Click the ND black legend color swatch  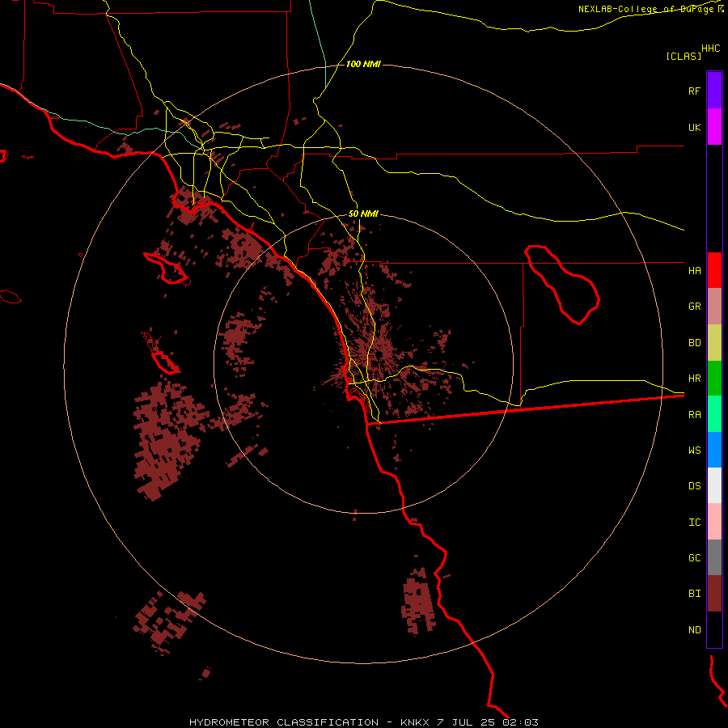tap(714, 629)
